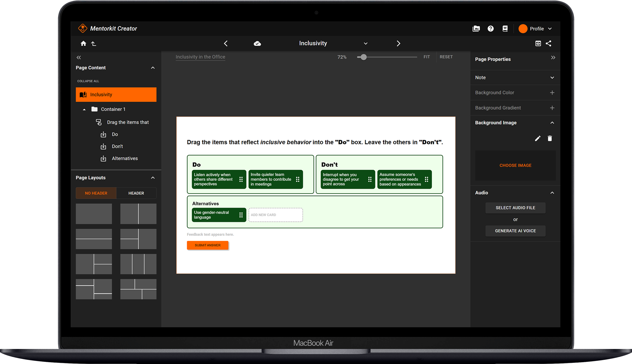
Task: Click the zoom slider handle
Action: coord(363,57)
